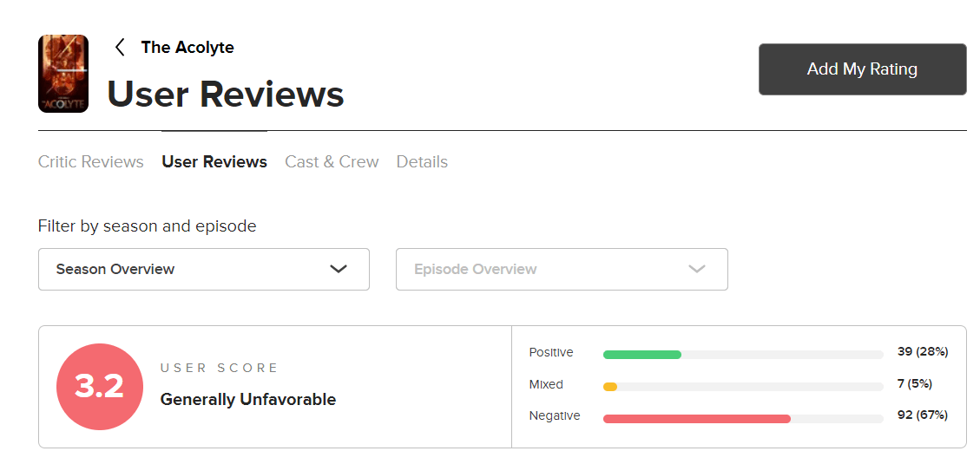Click the Season Overview chevron arrow
The width and height of the screenshot is (980, 464).
coord(339,270)
